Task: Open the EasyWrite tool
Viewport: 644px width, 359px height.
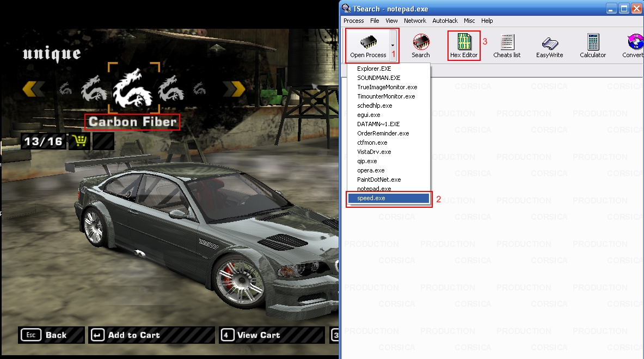Action: (549, 46)
